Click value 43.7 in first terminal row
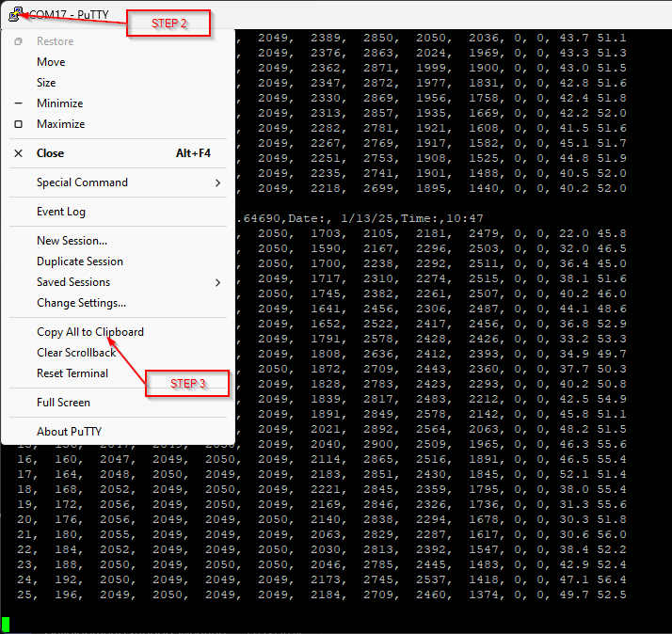The image size is (672, 634). pos(574,39)
